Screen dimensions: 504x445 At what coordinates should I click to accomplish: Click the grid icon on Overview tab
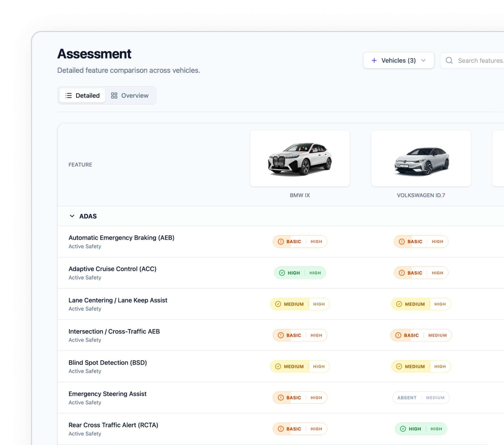coord(114,96)
